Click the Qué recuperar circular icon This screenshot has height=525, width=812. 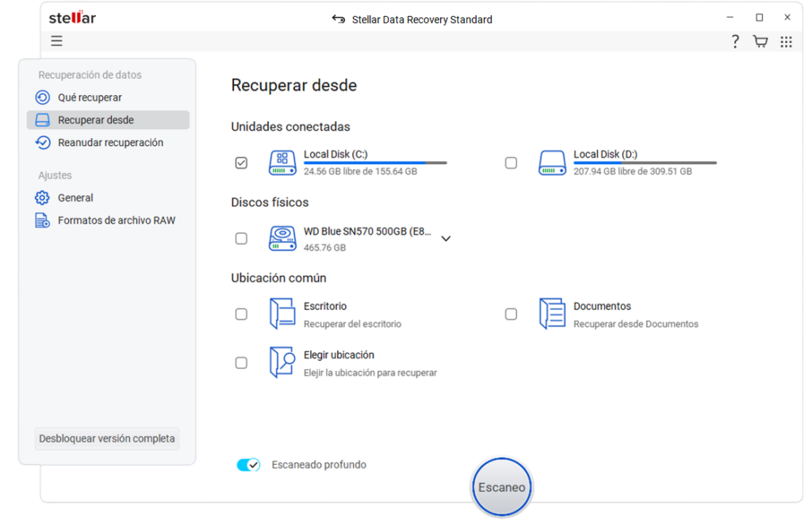(x=43, y=98)
